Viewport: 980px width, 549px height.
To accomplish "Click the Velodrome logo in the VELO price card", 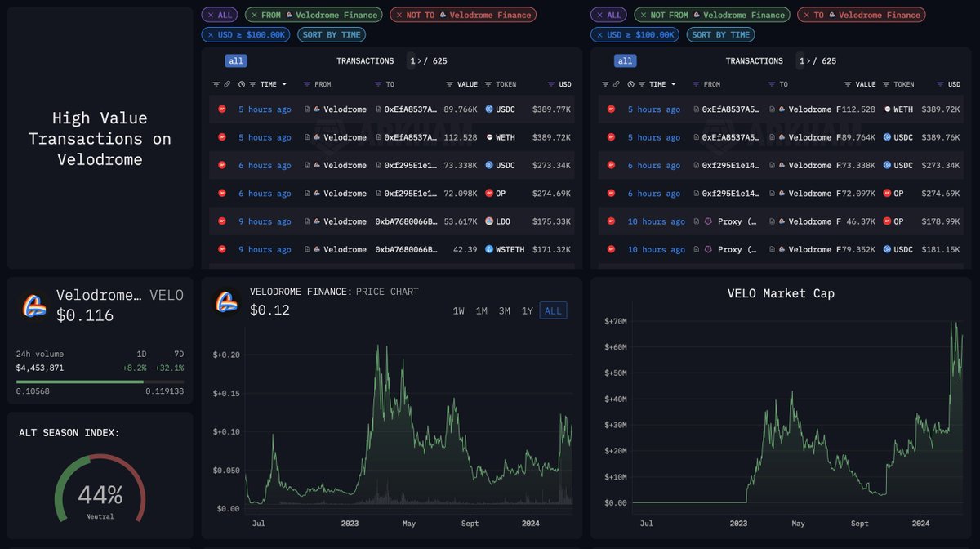I will coord(33,305).
